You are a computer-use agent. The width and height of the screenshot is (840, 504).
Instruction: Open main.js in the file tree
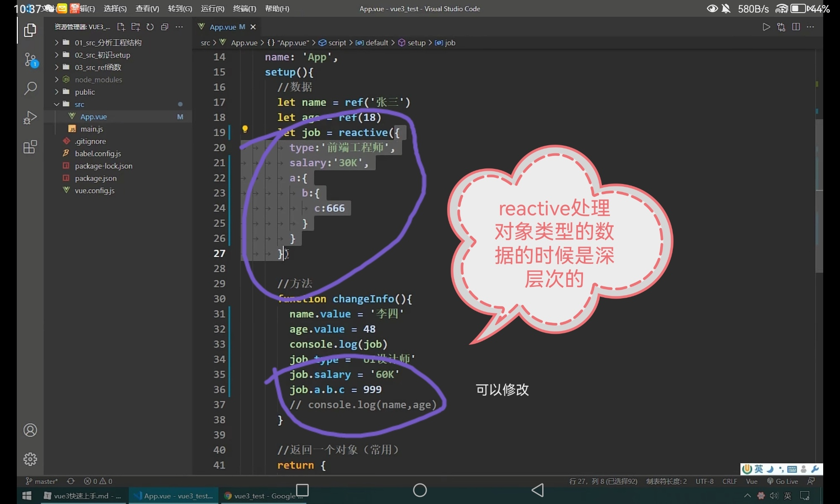tap(92, 129)
